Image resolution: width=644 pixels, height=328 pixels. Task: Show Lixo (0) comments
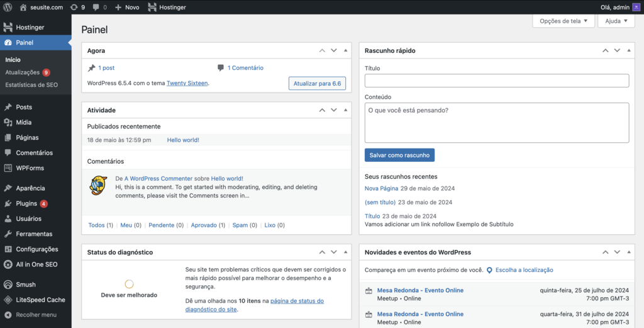point(274,225)
